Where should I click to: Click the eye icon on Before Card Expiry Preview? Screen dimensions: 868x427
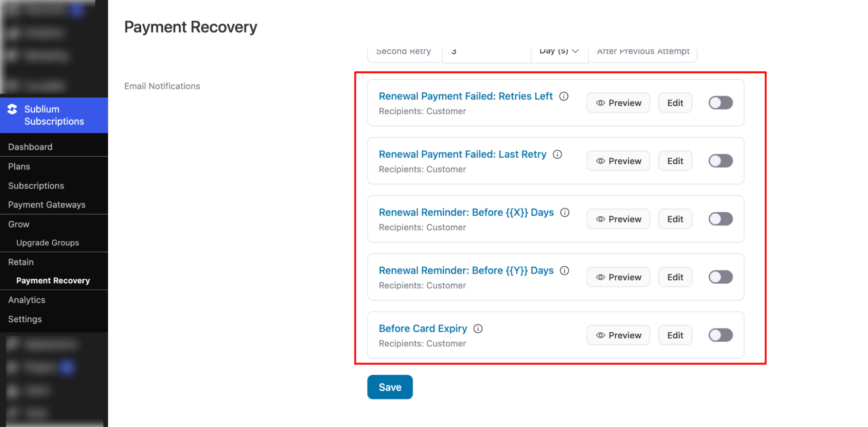click(x=600, y=335)
